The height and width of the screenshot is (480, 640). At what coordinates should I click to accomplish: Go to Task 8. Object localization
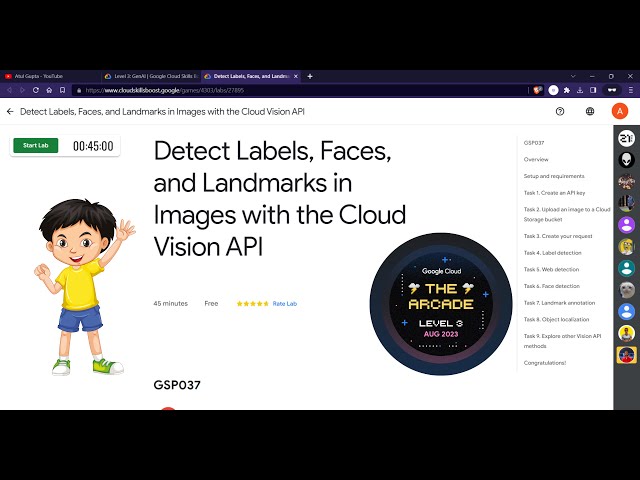[556, 320]
